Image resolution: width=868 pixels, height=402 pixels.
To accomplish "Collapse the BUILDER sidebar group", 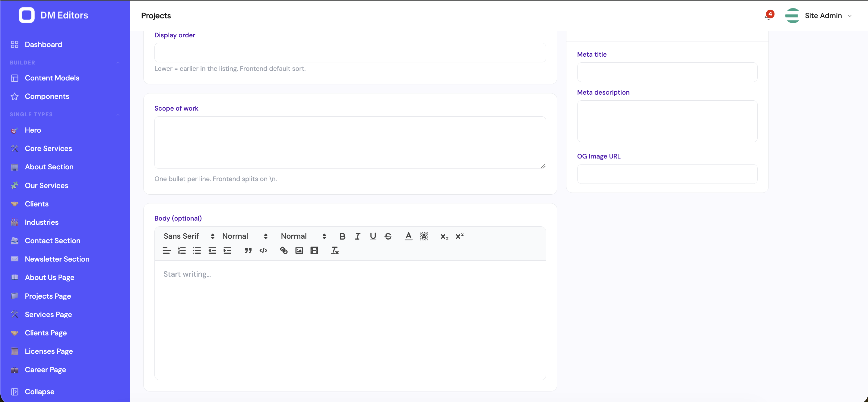I will coord(118,63).
